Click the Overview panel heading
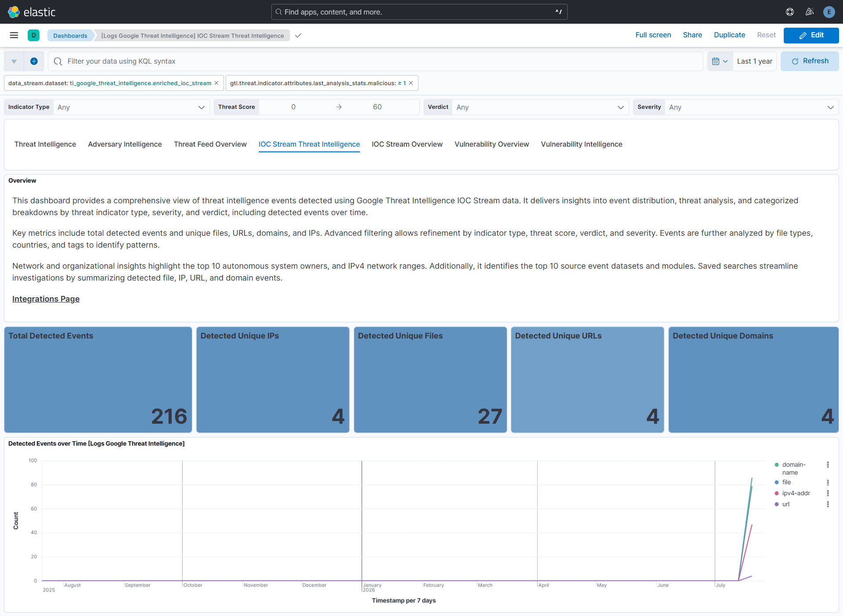 point(22,180)
